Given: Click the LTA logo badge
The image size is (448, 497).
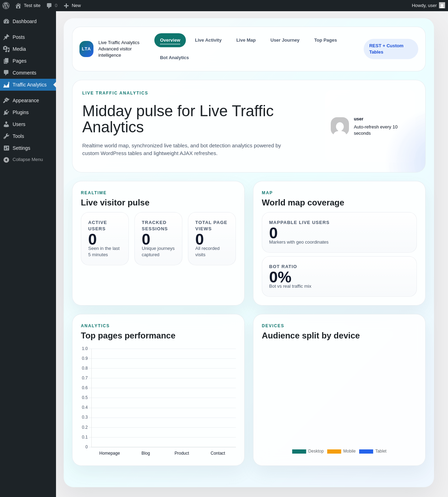Looking at the screenshot, I should (x=86, y=49).
